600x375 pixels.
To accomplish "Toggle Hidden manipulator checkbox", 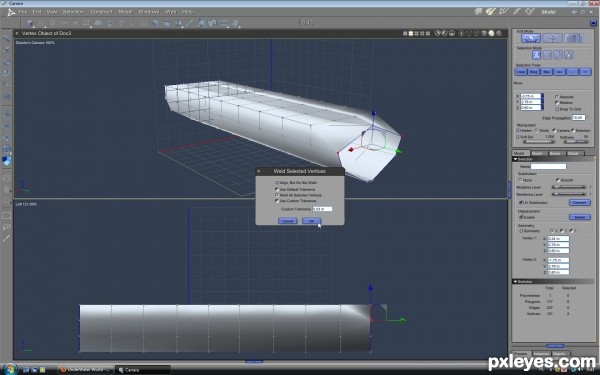I will click(518, 130).
